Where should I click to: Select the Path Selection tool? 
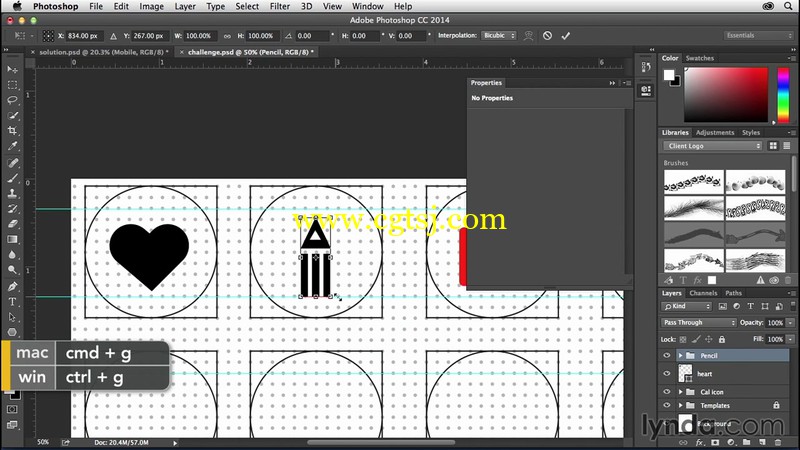coord(12,317)
